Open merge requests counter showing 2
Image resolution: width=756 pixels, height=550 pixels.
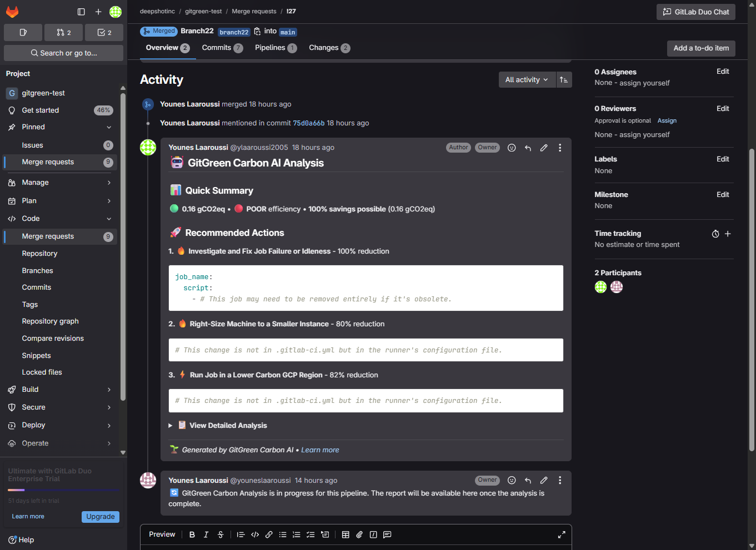click(x=64, y=33)
